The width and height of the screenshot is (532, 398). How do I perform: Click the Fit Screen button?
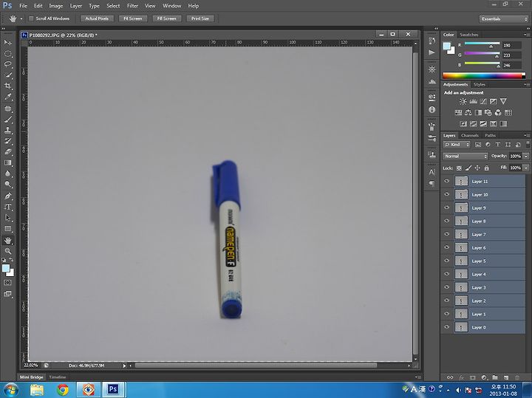(x=133, y=18)
